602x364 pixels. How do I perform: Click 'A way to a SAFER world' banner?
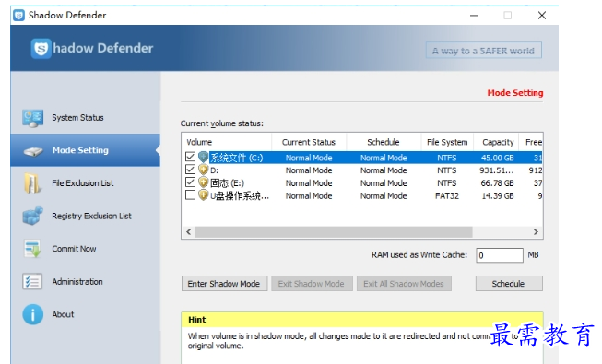[x=483, y=51]
